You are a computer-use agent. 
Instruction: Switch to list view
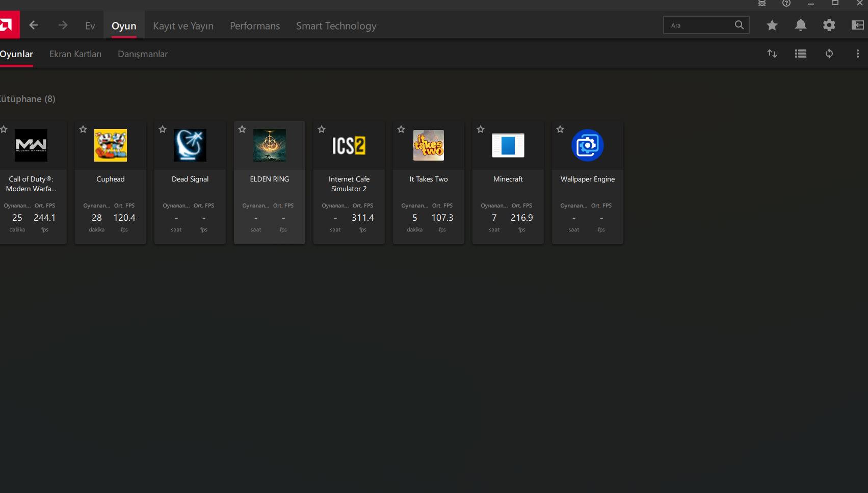tap(801, 54)
